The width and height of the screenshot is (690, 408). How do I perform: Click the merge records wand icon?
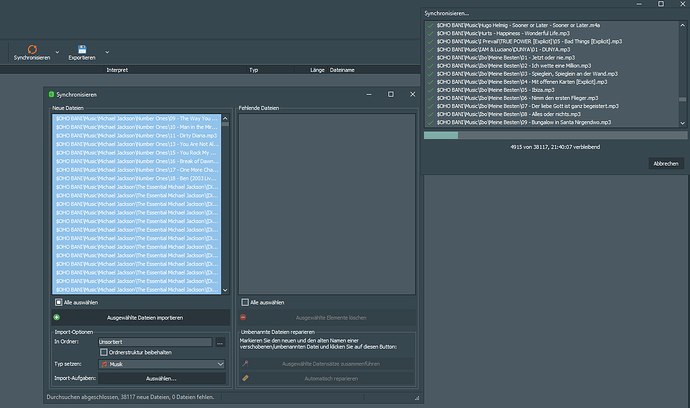[246, 364]
